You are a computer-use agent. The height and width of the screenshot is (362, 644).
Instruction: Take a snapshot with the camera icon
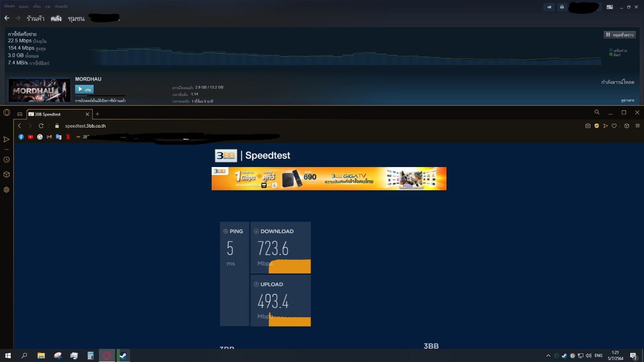(x=588, y=126)
